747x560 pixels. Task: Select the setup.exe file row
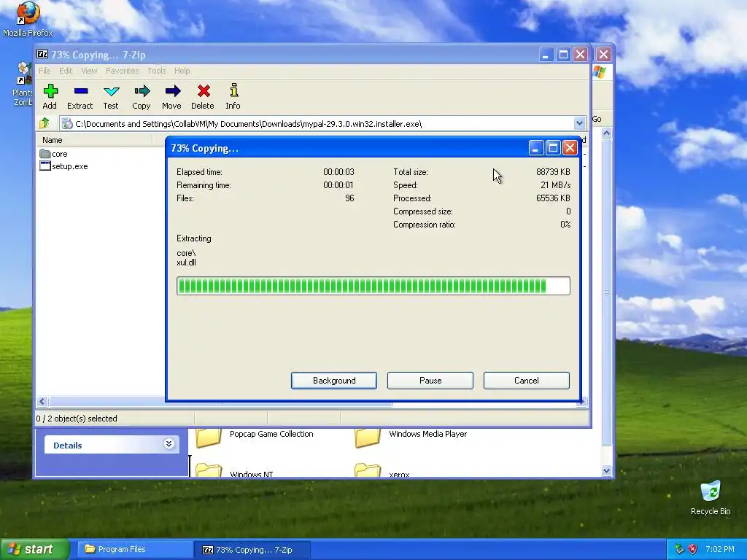[63, 166]
